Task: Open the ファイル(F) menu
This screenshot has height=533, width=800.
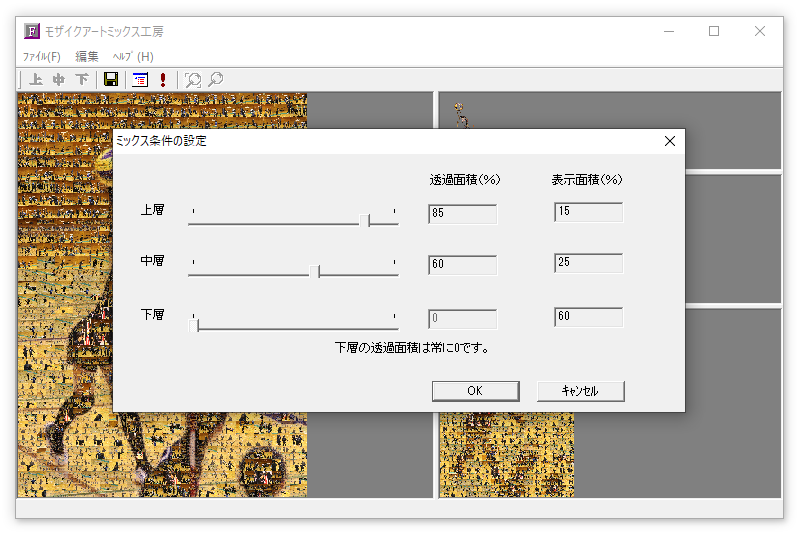Action: point(41,57)
